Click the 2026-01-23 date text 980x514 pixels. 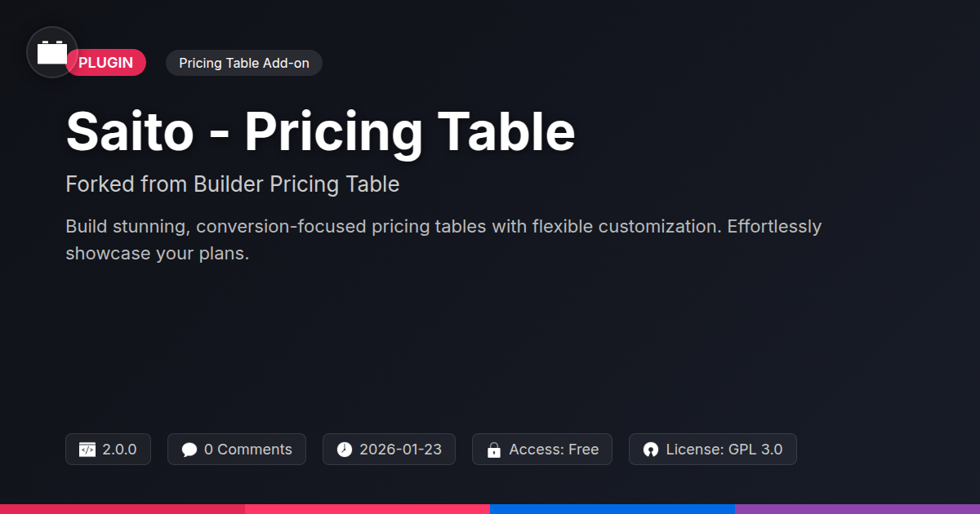(400, 450)
